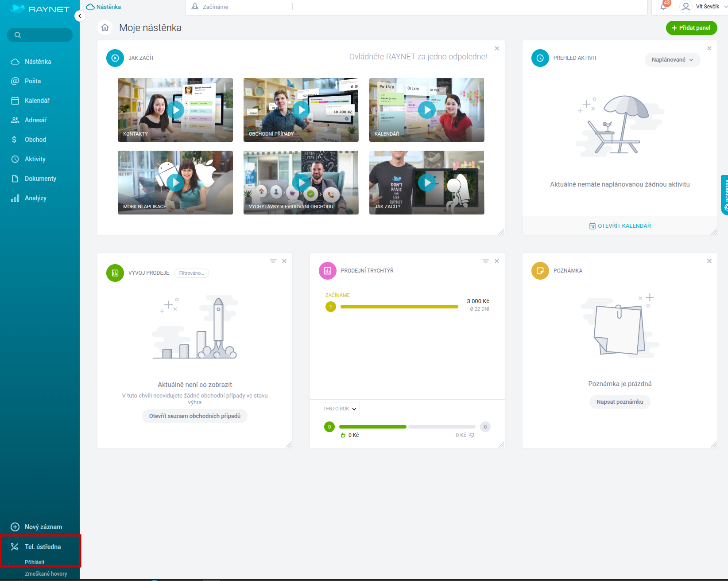Click Otevřít seznam obchodních případů button
Image resolution: width=728 pixels, height=581 pixels.
(x=195, y=416)
